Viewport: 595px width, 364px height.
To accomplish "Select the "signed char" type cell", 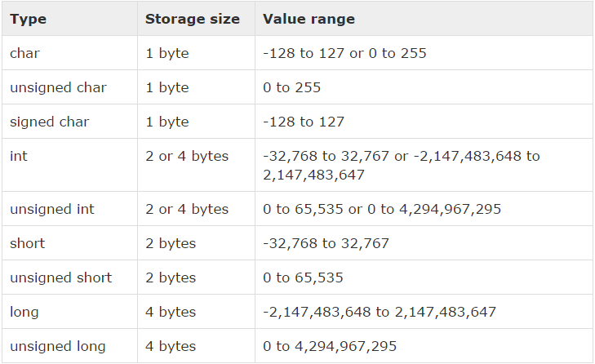I will tap(49, 122).
